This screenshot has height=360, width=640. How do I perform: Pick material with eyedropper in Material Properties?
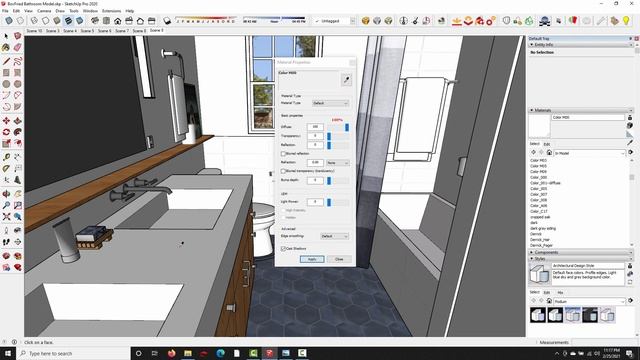pos(346,80)
